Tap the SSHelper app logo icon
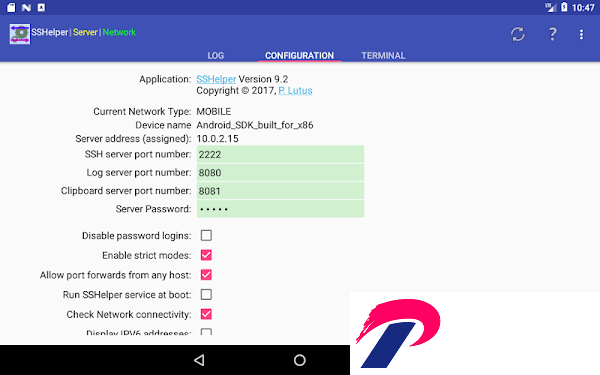600x375 pixels. (20, 34)
